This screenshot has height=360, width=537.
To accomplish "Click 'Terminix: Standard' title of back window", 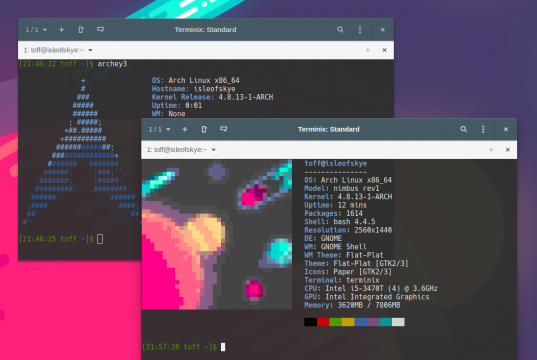I will click(x=205, y=30).
